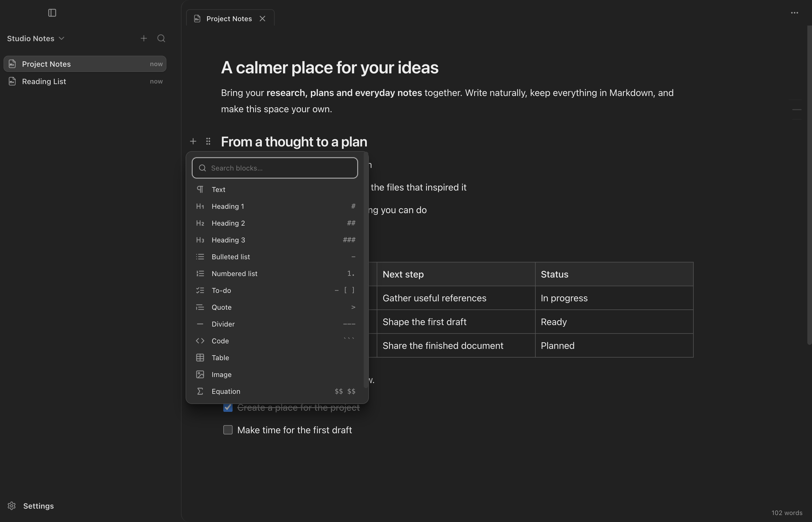This screenshot has height=522, width=812.
Task: Click the Project Notes file icon in sidebar
Action: pos(12,64)
